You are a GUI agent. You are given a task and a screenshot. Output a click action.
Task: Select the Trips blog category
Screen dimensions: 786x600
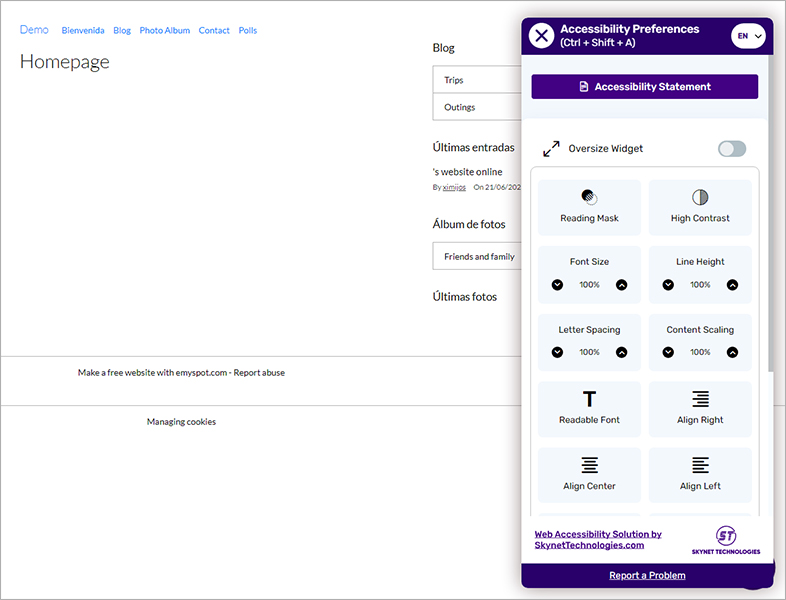click(477, 80)
